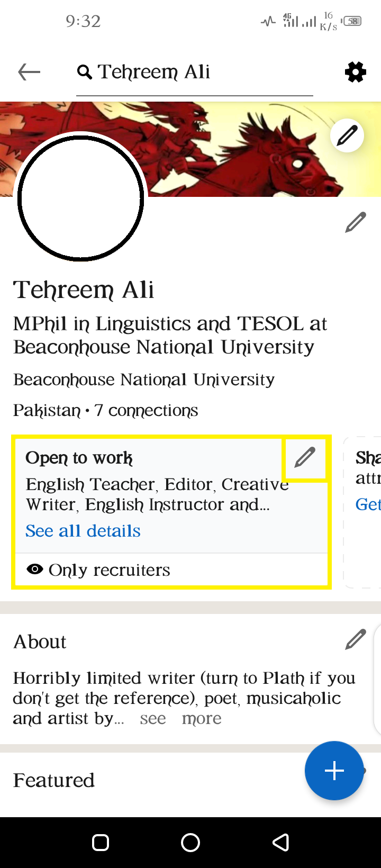Tap the search magnifier icon

85,72
